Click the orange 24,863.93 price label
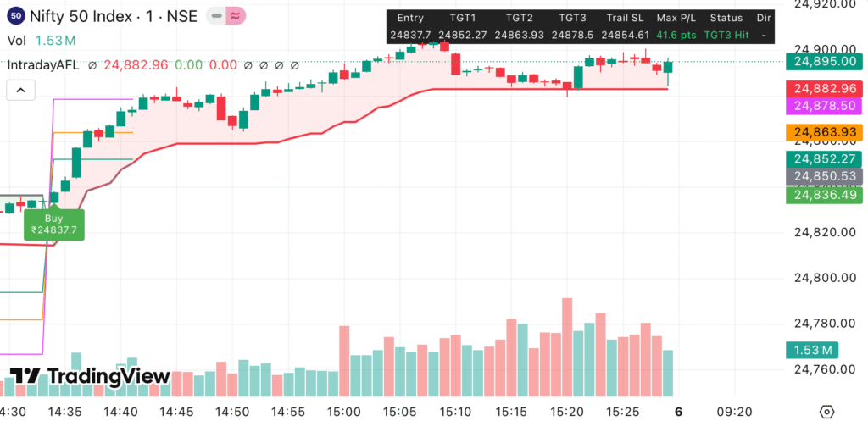This screenshot has height=421, width=868. pos(824,132)
